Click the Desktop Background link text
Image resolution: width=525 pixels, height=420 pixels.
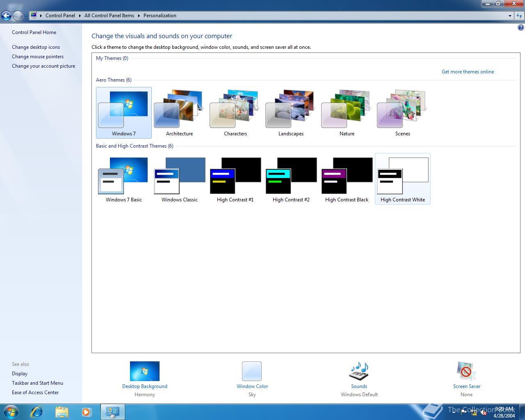[x=145, y=386]
